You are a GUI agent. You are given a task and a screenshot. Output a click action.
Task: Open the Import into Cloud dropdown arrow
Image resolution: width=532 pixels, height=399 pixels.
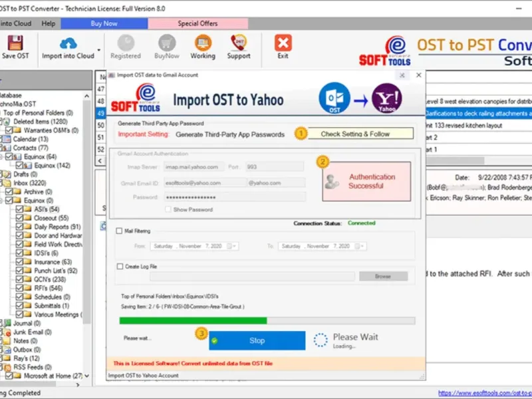tap(98, 50)
